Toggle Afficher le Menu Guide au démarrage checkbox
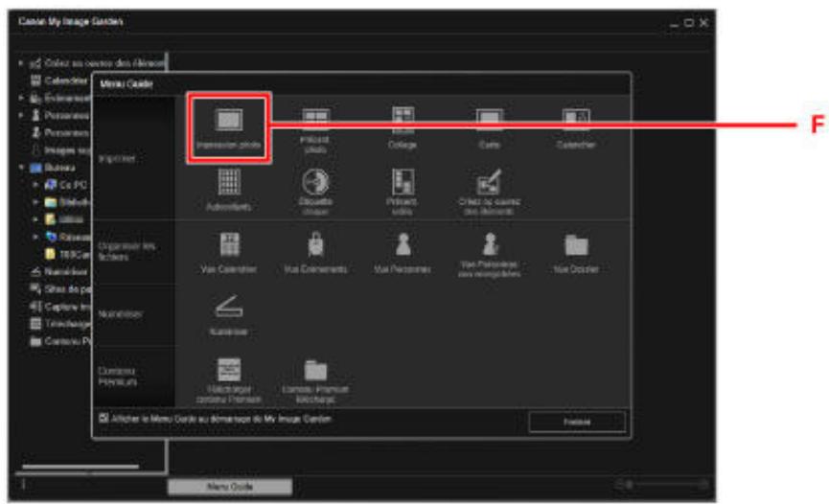 click(x=104, y=419)
